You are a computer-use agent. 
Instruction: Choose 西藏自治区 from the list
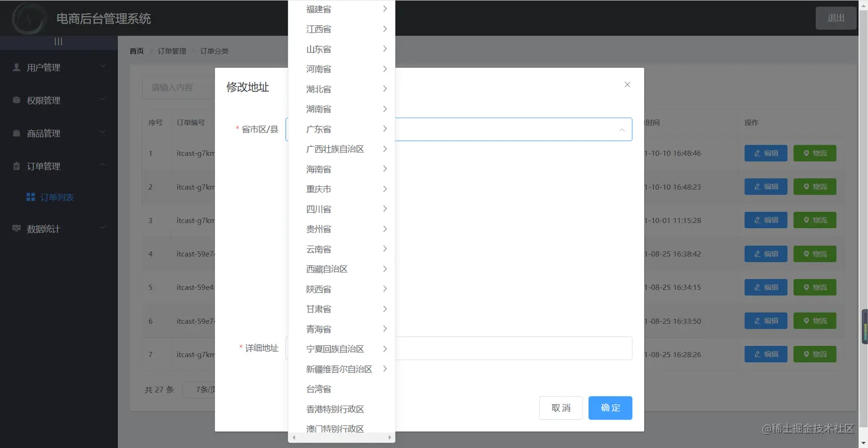click(x=342, y=269)
